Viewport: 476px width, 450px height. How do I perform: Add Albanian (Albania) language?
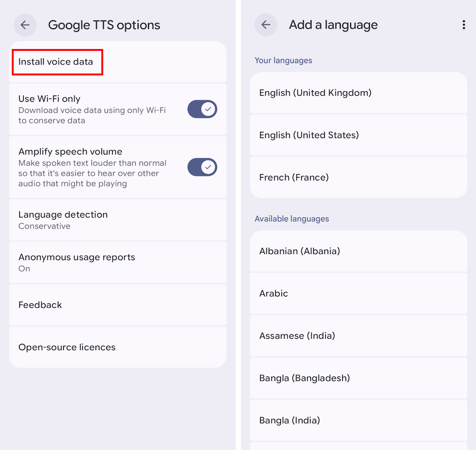click(359, 251)
